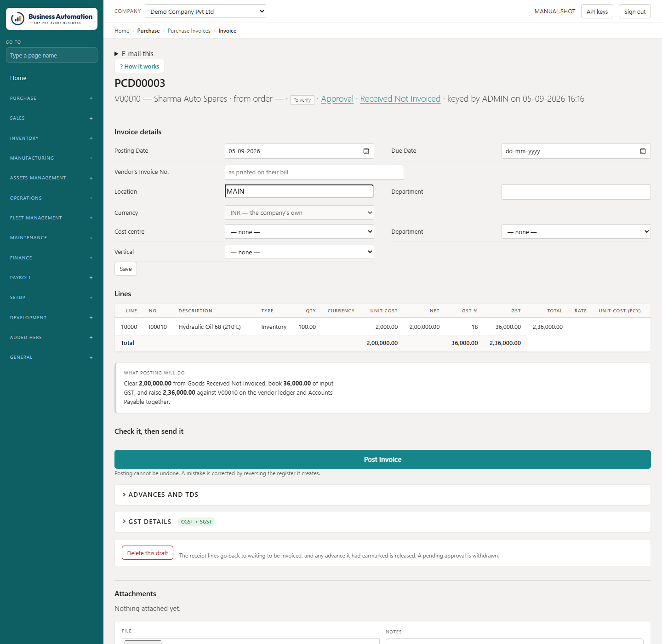Expand the Manufacturing sidebar section
The image size is (662, 644).
(x=51, y=158)
